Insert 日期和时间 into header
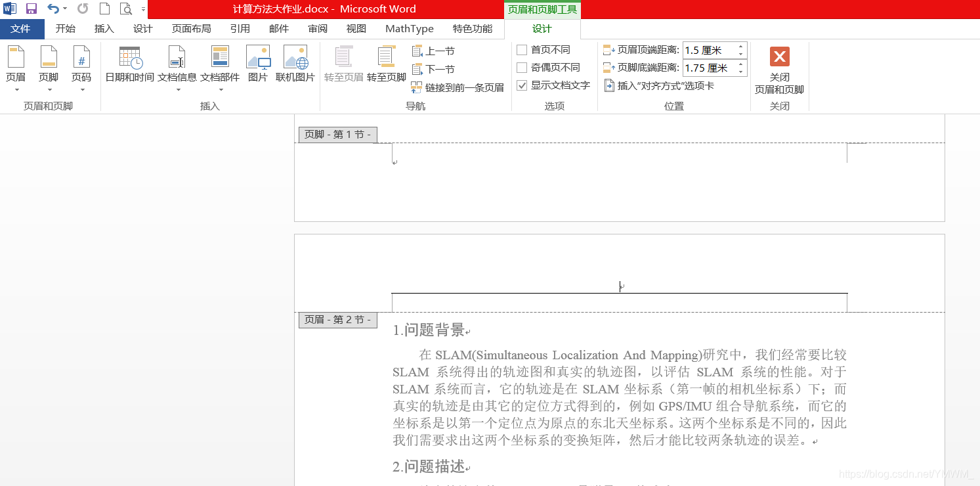The image size is (980, 486). pos(130,64)
